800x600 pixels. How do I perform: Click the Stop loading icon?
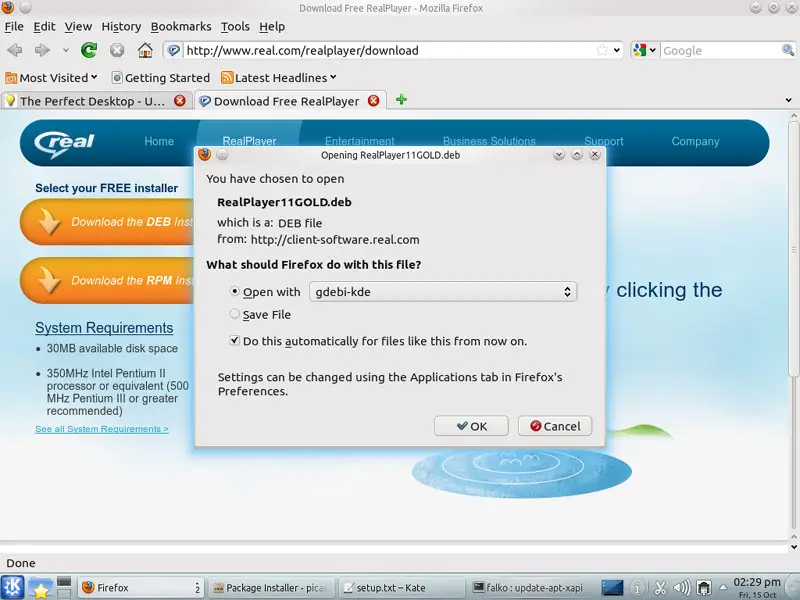tap(117, 50)
